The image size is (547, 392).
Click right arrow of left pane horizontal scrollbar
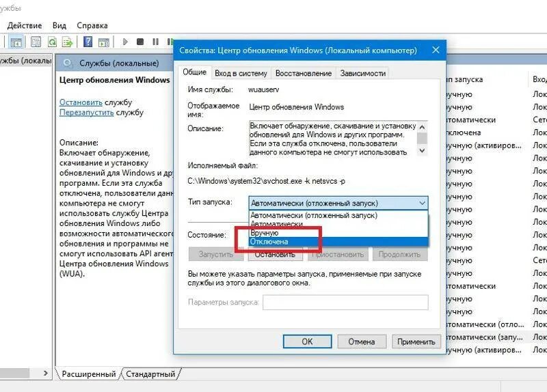pyautogui.click(x=45, y=373)
